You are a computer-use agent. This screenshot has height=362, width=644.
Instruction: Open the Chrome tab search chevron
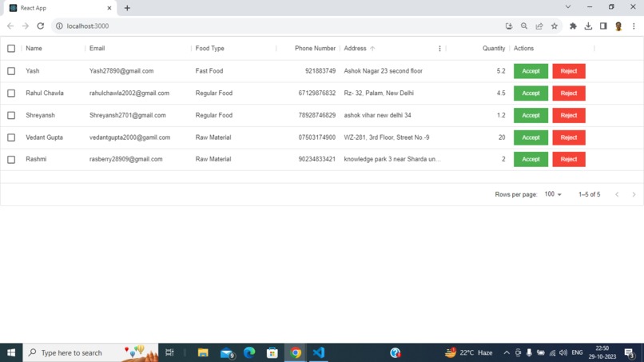[568, 7]
